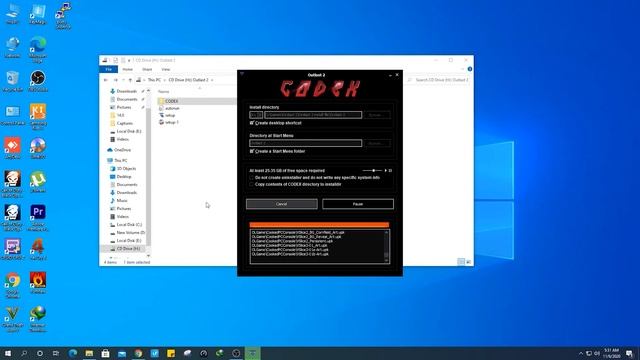
Task: Click the Up arrow in File Explorer
Action: [130, 80]
